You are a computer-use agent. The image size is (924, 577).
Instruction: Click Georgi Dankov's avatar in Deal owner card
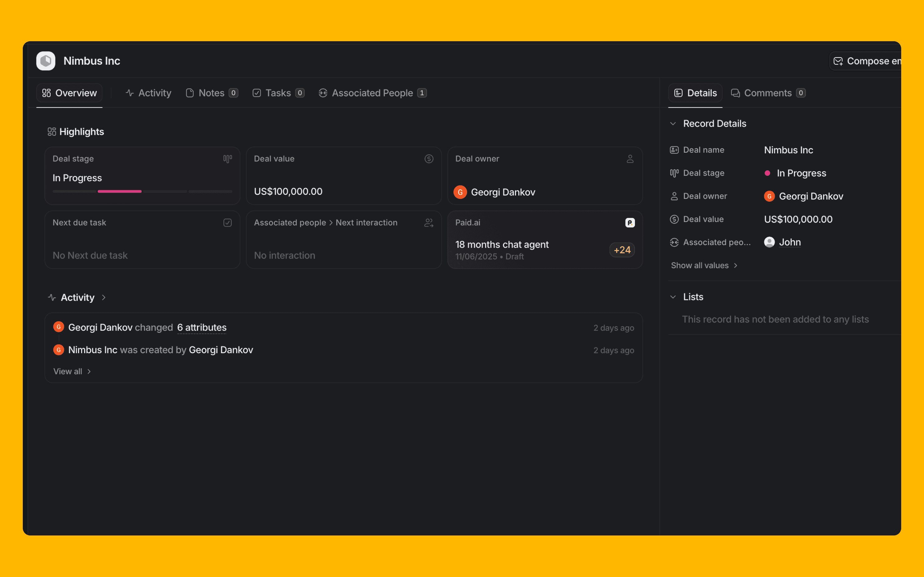(460, 192)
